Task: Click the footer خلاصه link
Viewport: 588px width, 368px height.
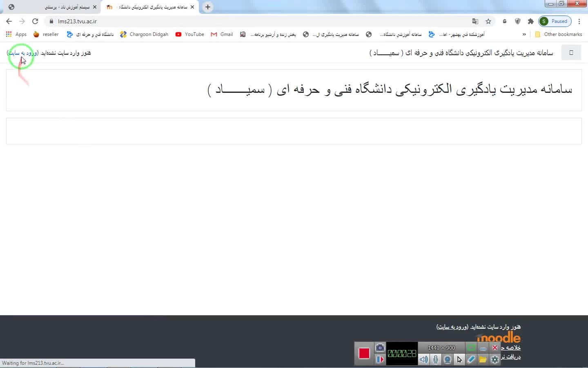Action: tap(511, 348)
